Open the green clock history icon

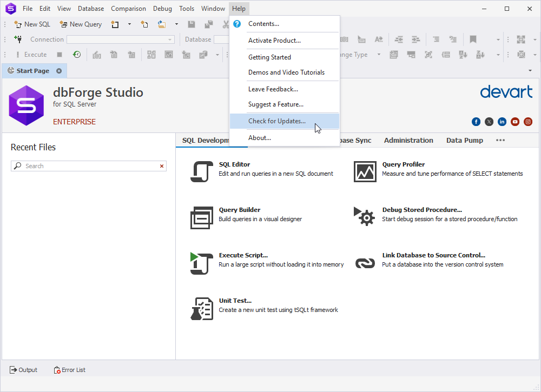coord(77,55)
